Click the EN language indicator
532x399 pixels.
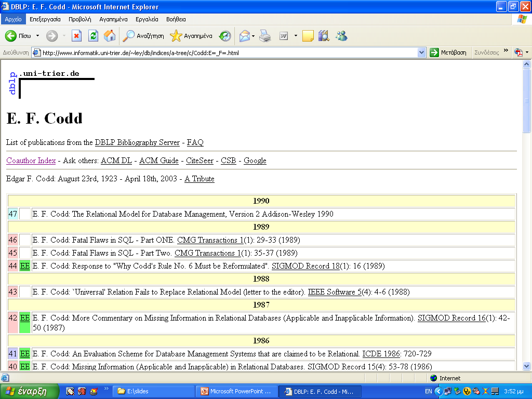[429, 391]
